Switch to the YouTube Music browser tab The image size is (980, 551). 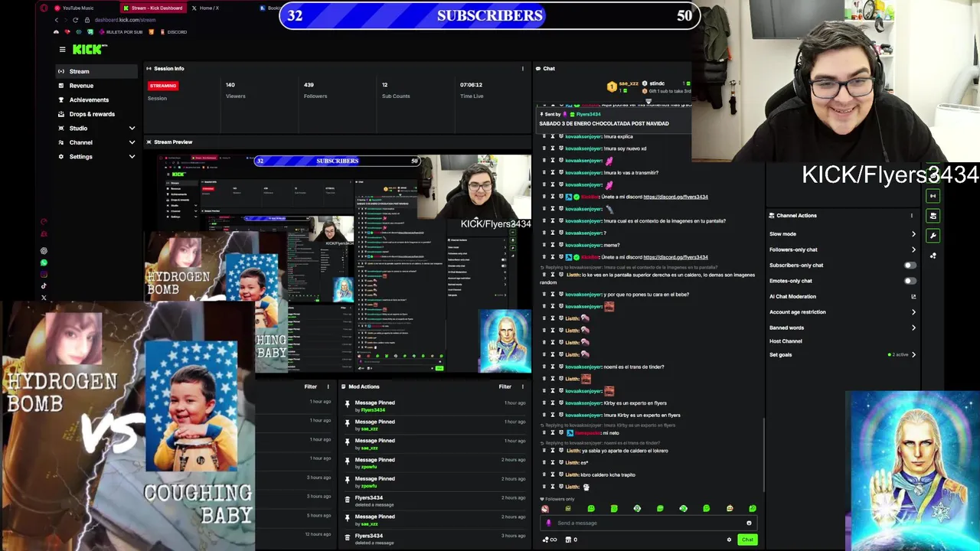77,8
